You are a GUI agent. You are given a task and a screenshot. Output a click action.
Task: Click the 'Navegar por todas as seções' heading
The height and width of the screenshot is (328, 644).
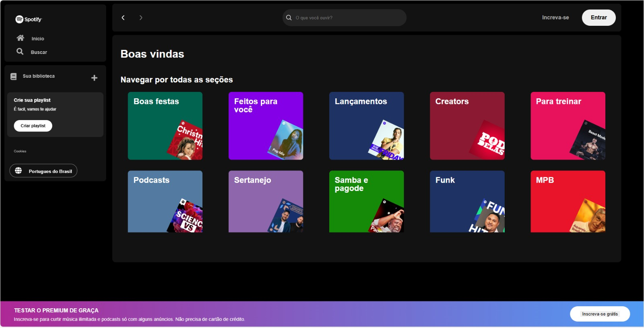(x=177, y=80)
